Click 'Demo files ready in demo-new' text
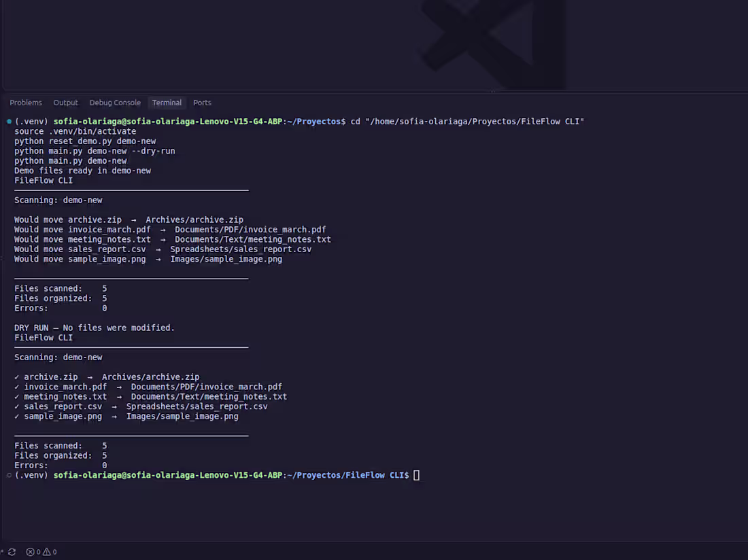748x560 pixels. 82,171
